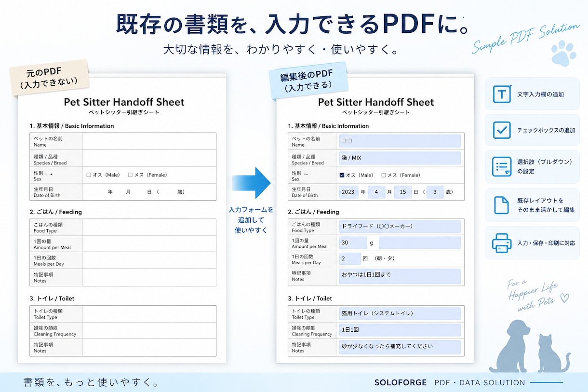Image resolution: width=588 pixels, height=392 pixels.
Task: Click the toilet type field 猫用トイレ
Action: (x=400, y=313)
